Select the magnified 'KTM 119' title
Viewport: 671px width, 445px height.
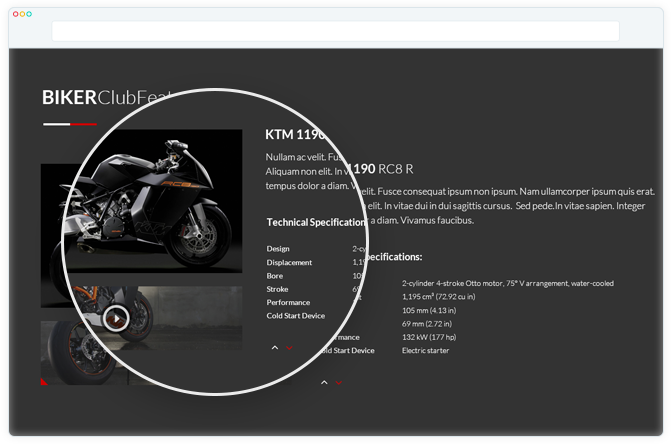(x=294, y=135)
